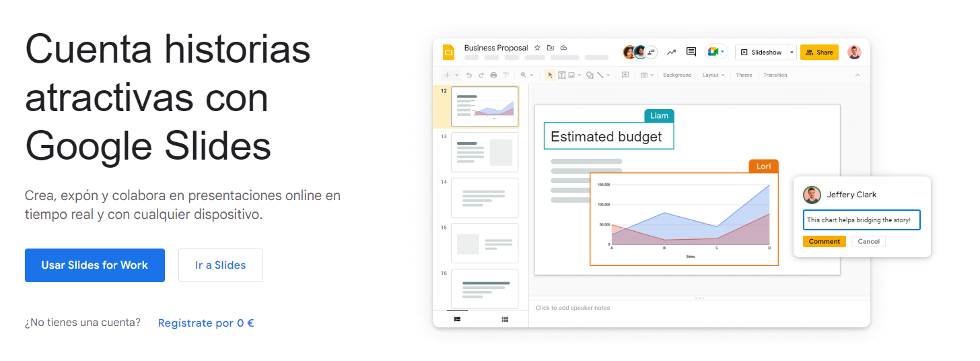
Task: Click the cloud saved status icon
Action: [564, 48]
